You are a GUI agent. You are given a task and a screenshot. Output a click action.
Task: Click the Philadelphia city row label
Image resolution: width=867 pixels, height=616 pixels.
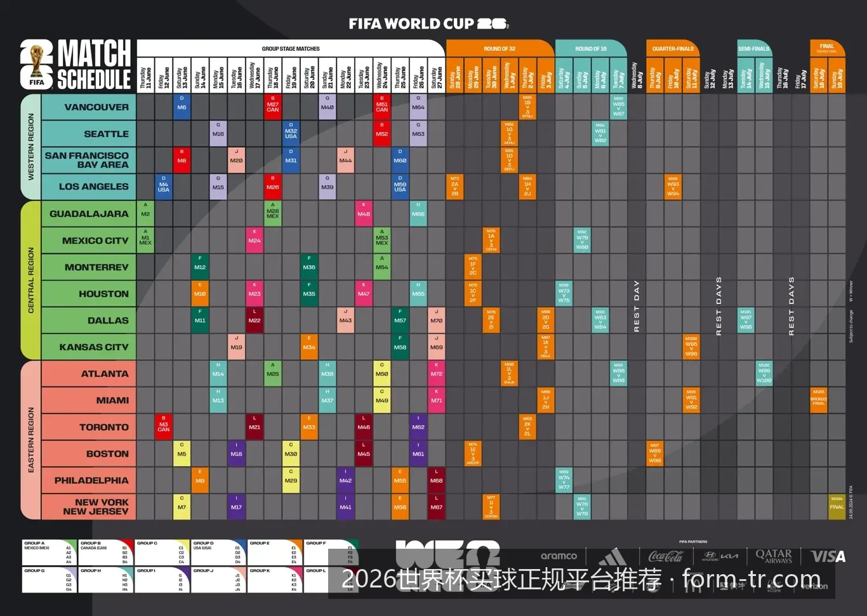pyautogui.click(x=88, y=480)
